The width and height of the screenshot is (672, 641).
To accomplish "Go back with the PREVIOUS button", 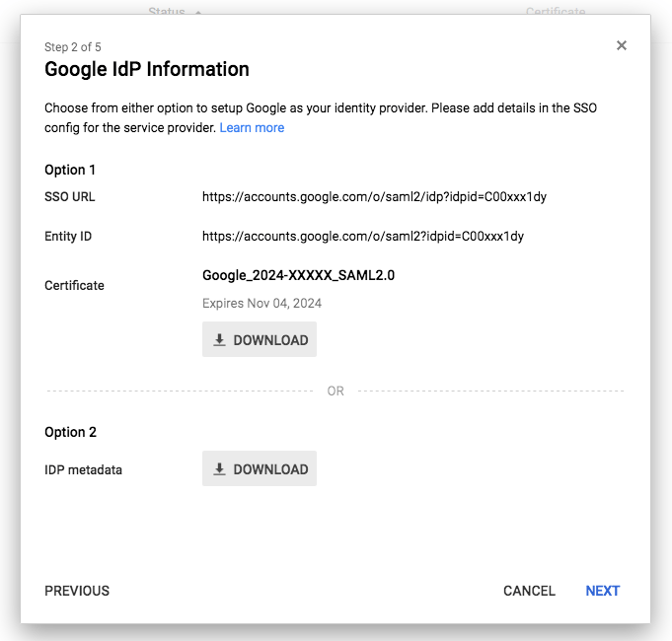I will click(77, 591).
